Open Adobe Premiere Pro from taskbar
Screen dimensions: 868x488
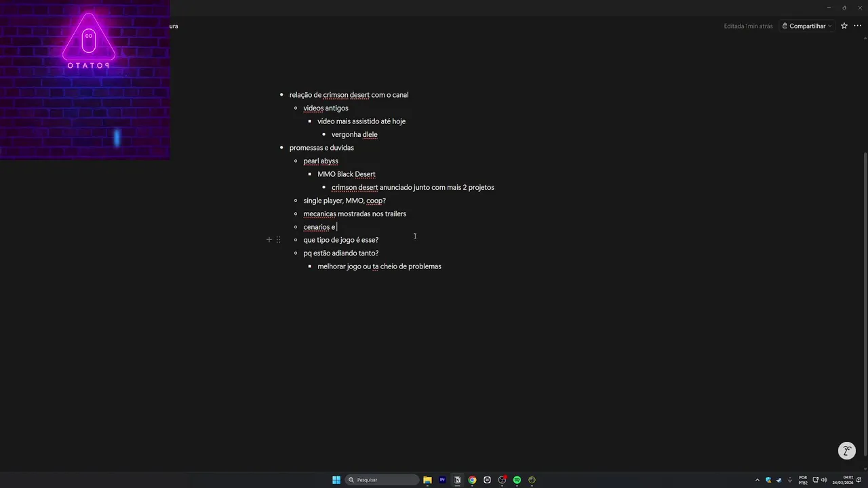tap(442, 480)
